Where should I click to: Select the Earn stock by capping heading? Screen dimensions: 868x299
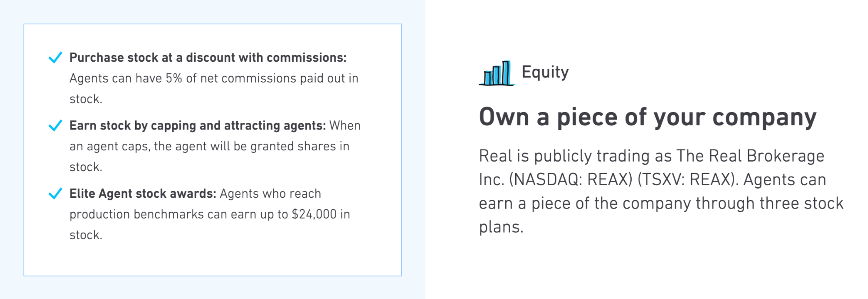pos(197,126)
